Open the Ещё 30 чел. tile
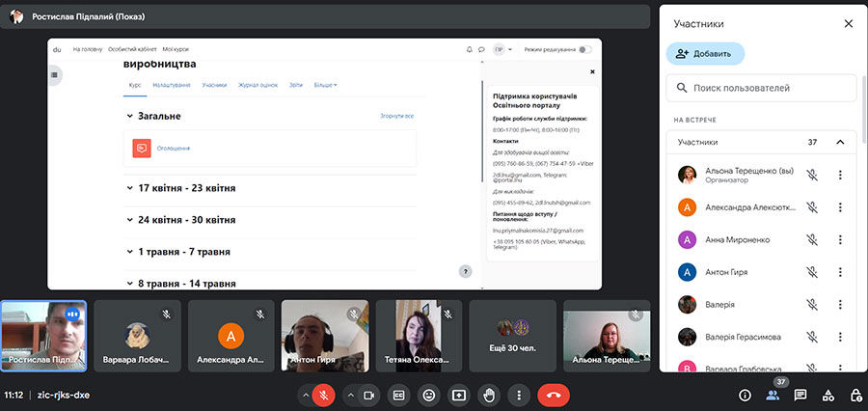 click(x=513, y=336)
